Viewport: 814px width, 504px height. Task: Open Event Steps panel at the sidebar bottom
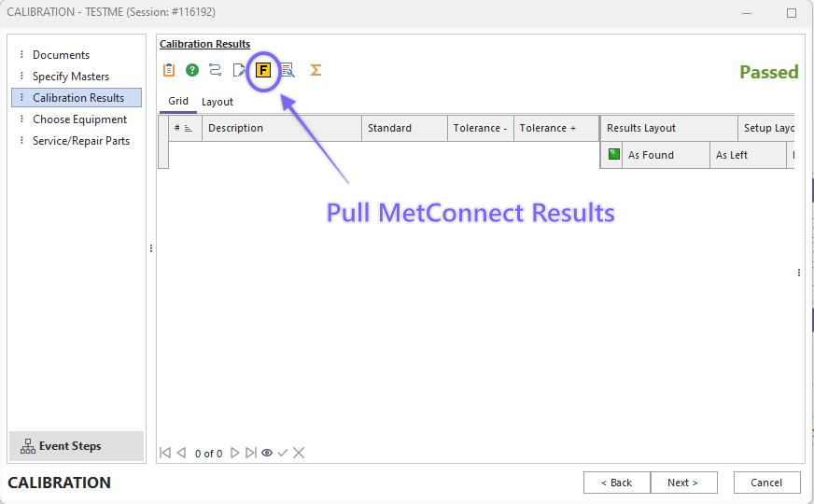click(x=77, y=446)
